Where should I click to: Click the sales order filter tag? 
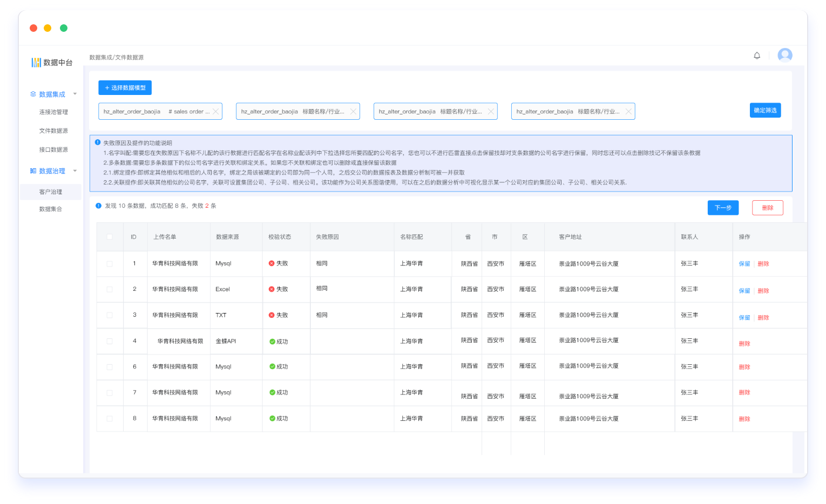point(160,111)
